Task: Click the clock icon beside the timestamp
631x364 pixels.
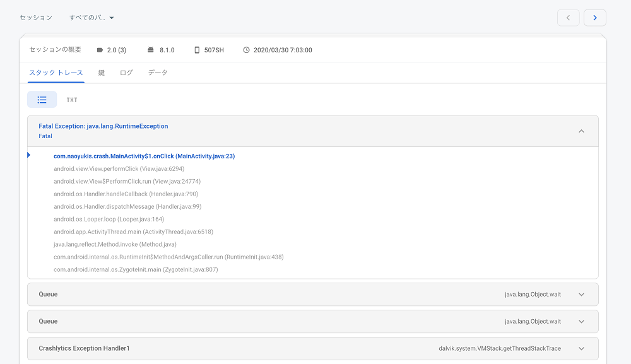Action: 246,50
